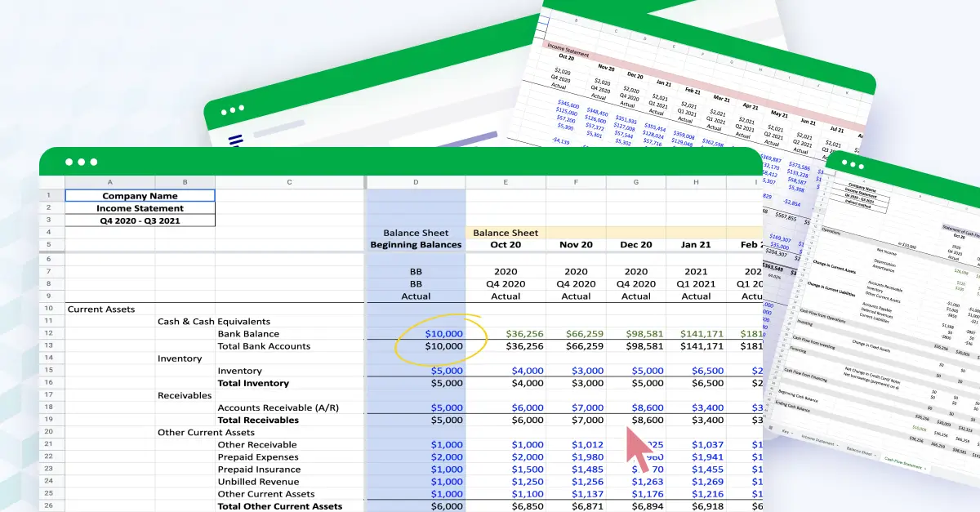The height and width of the screenshot is (512, 980).
Task: Select the blue $8,600 Accounts Receivable cell
Action: click(x=636, y=407)
